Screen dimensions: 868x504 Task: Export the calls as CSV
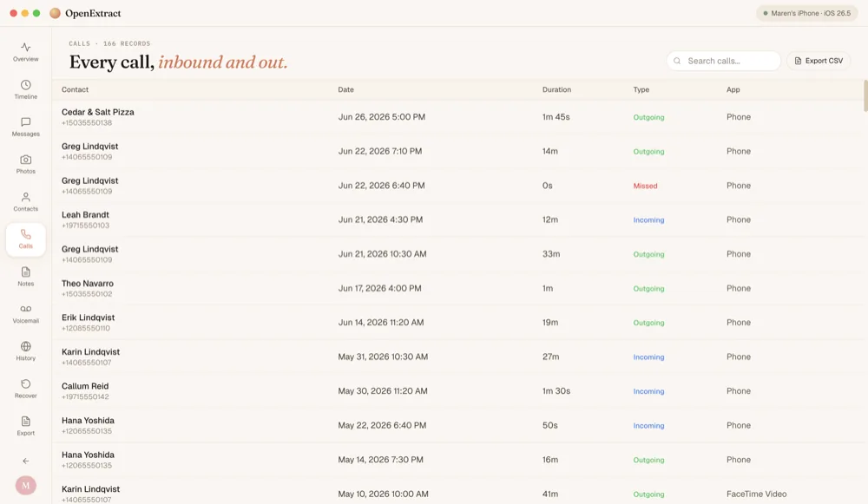(x=819, y=61)
